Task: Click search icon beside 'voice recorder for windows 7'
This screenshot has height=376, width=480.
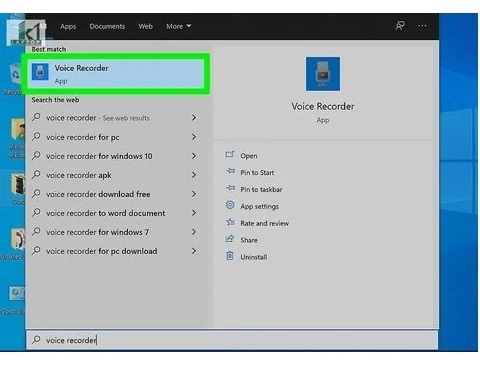Action: pos(36,232)
